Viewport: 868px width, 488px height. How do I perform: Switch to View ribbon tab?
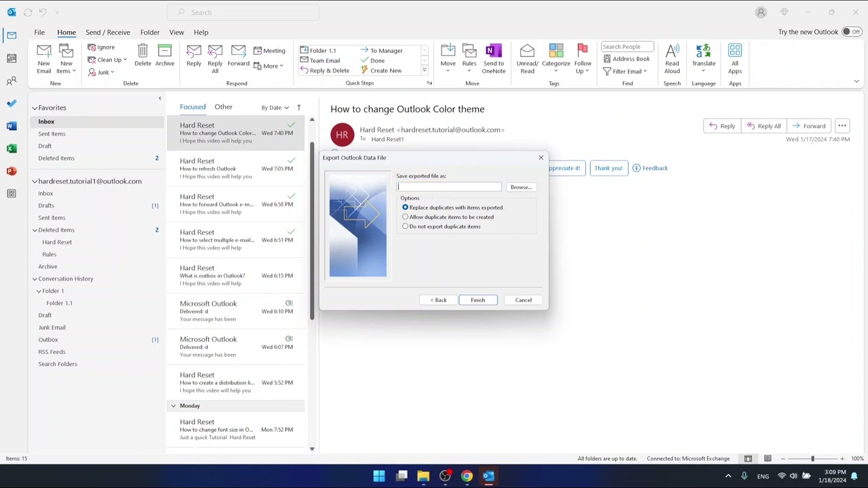click(176, 32)
